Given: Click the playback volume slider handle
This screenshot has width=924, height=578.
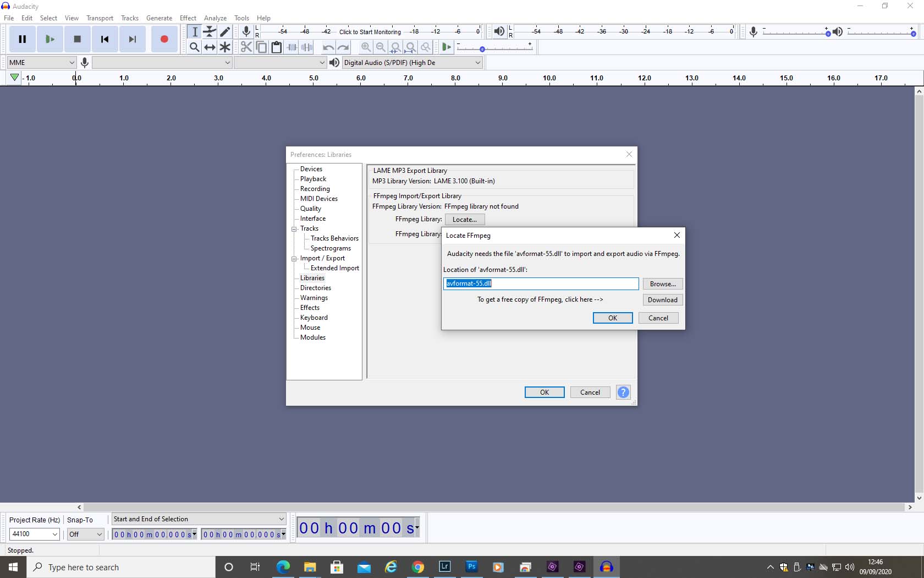Looking at the screenshot, I should point(913,34).
